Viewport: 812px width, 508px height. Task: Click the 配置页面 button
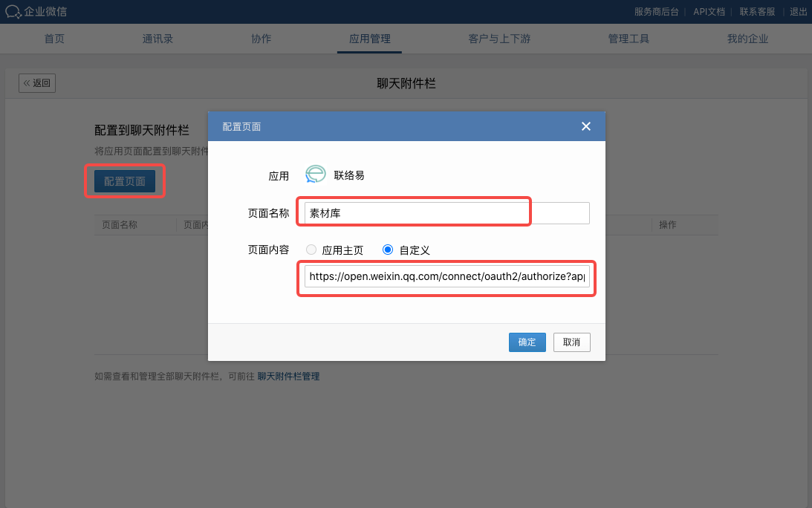pyautogui.click(x=125, y=181)
